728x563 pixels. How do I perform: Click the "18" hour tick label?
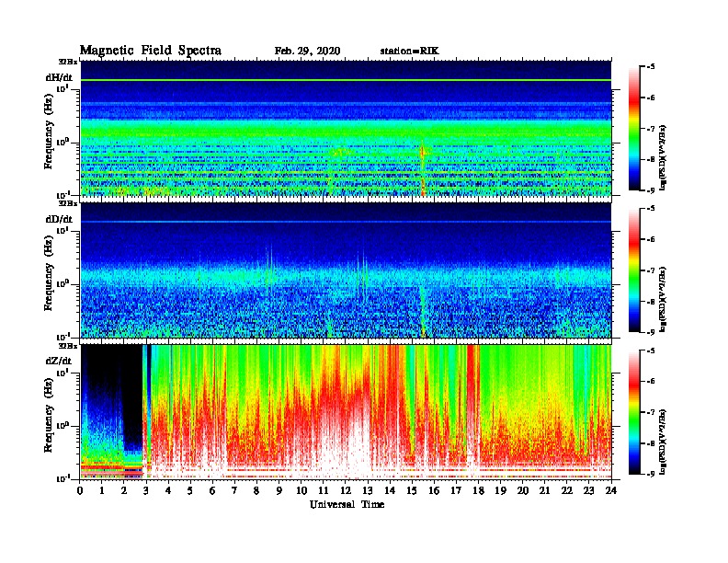478,490
